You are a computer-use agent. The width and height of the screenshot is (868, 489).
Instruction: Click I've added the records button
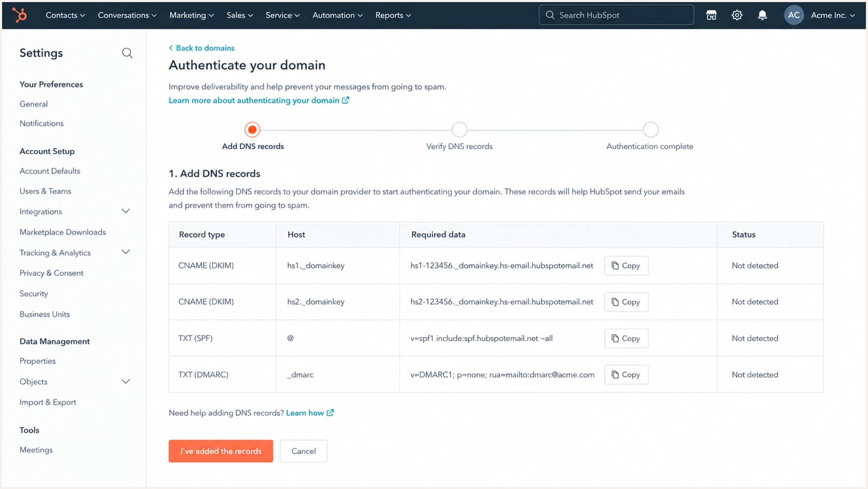pos(221,451)
